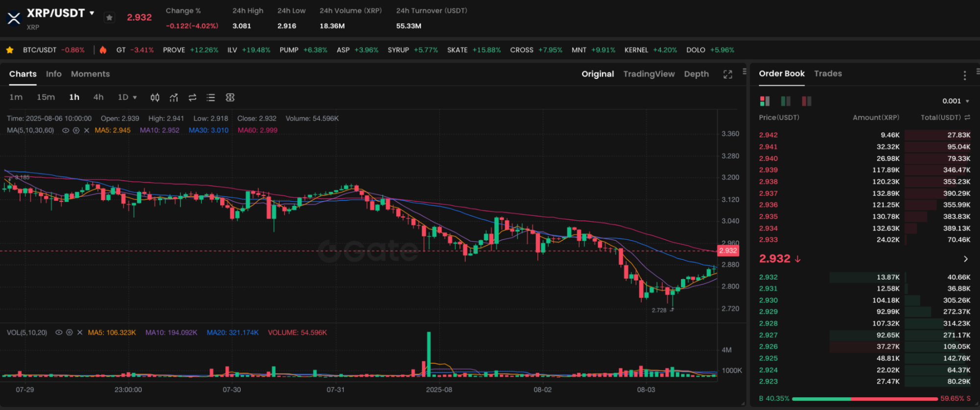Switch to TradingView chart view

point(649,74)
